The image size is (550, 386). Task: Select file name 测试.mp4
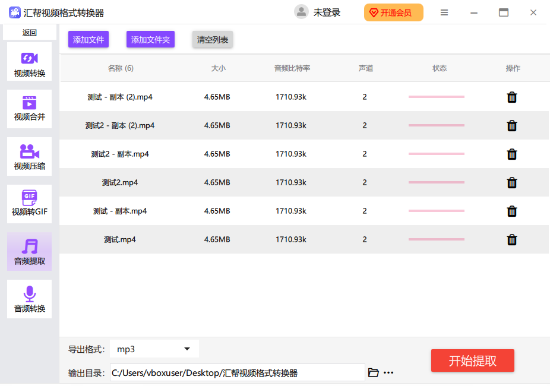(120, 239)
